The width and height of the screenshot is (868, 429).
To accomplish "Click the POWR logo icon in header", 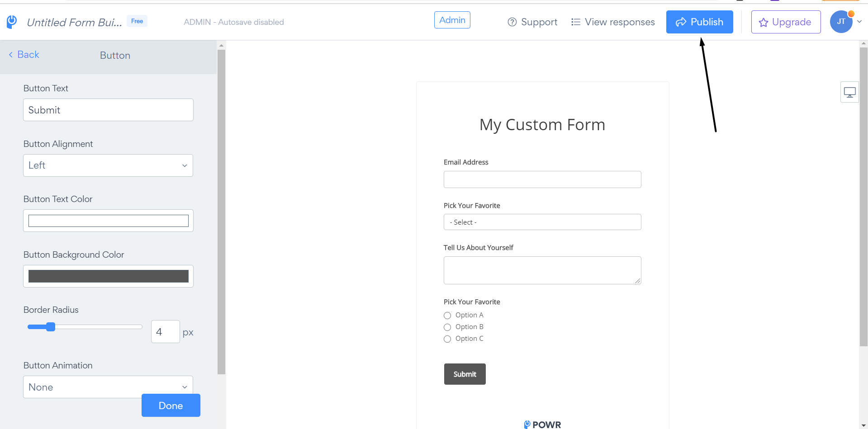I will pyautogui.click(x=12, y=21).
